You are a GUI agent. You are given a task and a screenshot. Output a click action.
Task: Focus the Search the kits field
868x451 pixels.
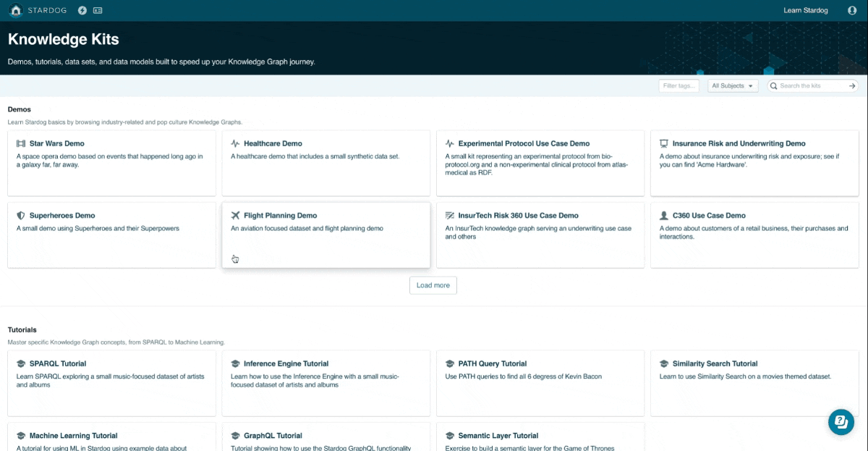coord(813,86)
